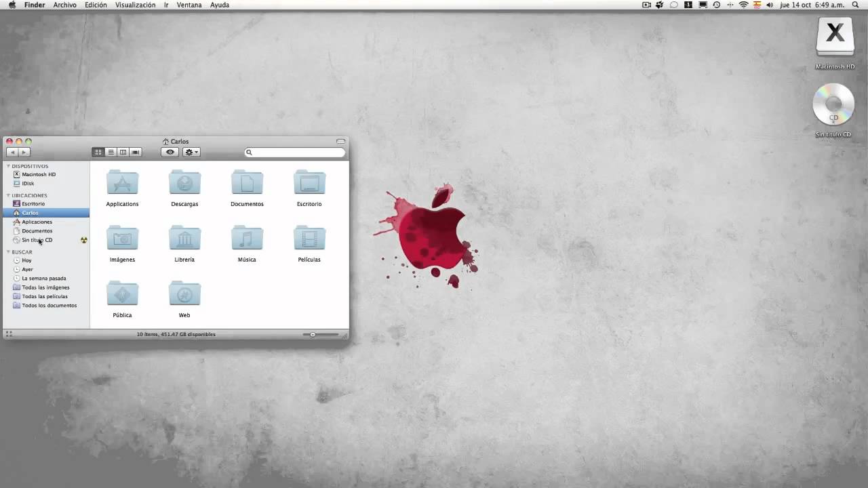Open the Time Machine menu bar icon
Screen dimensions: 868x488
pos(717,5)
